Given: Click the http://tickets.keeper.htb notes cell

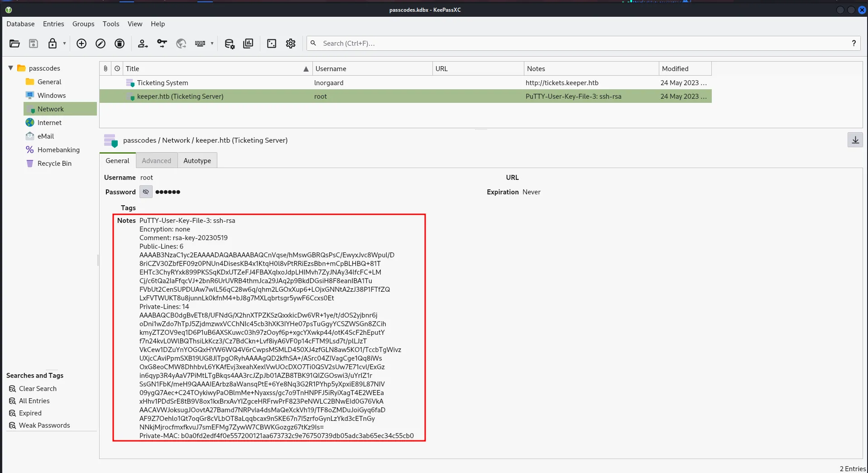Looking at the screenshot, I should (x=562, y=83).
